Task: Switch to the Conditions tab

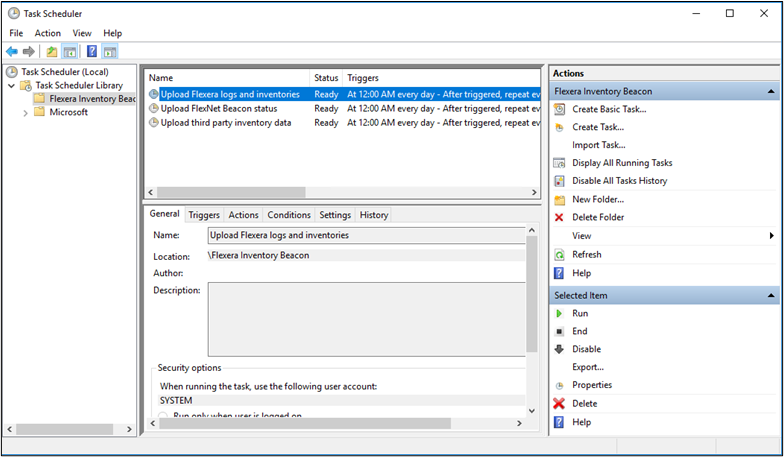Action: (289, 215)
